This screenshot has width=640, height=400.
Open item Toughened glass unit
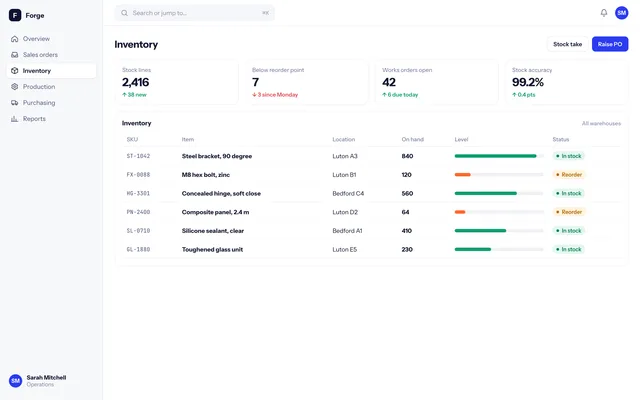tap(212, 249)
